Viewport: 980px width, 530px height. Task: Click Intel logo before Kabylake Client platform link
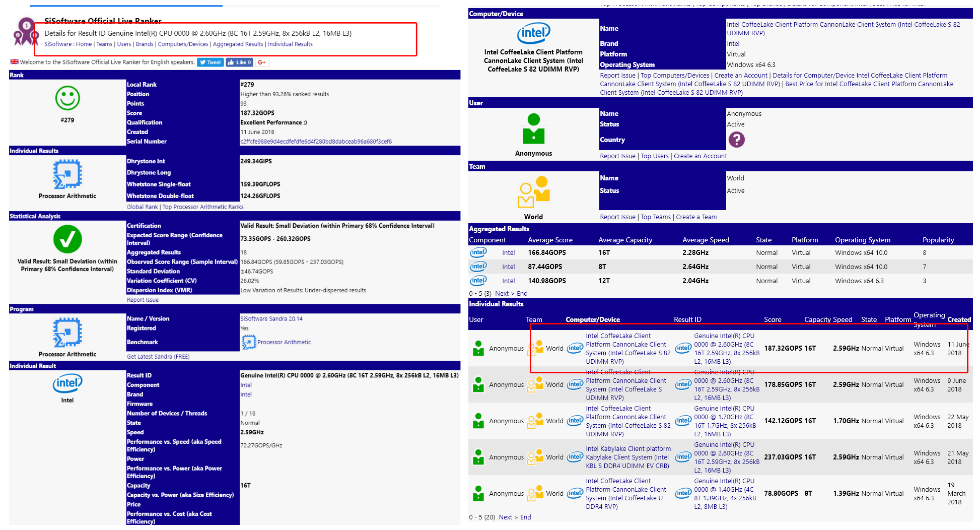pos(575,457)
